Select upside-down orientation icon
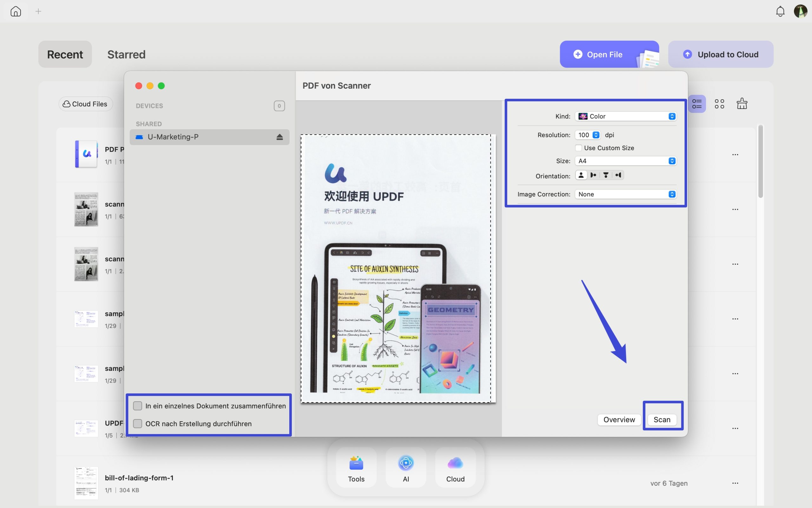 (606, 175)
